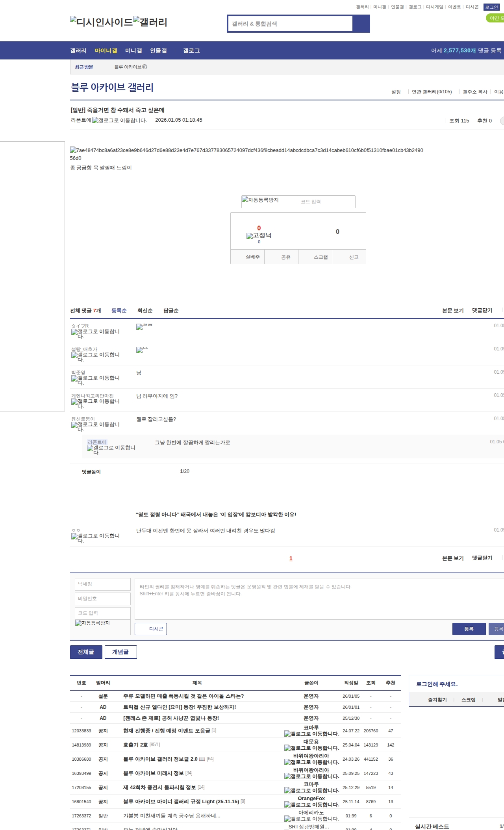Click the 고정닉 upvote icon in the recommend box
This screenshot has height=830, width=504.
(250, 236)
